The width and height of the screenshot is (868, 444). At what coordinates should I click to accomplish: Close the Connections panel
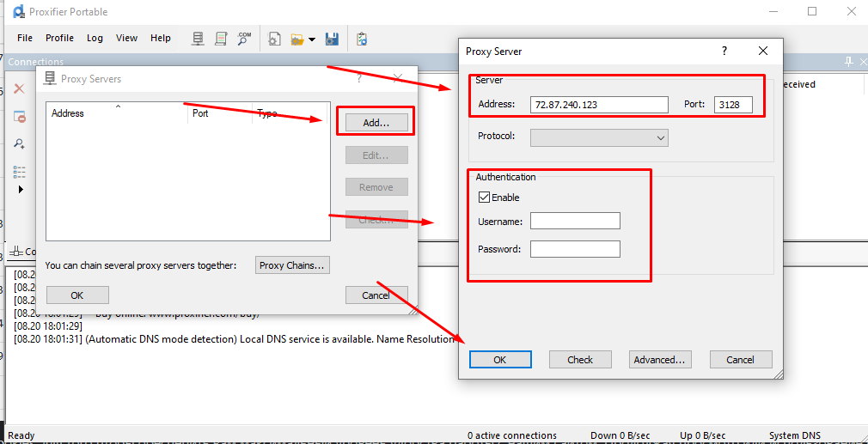tap(863, 62)
